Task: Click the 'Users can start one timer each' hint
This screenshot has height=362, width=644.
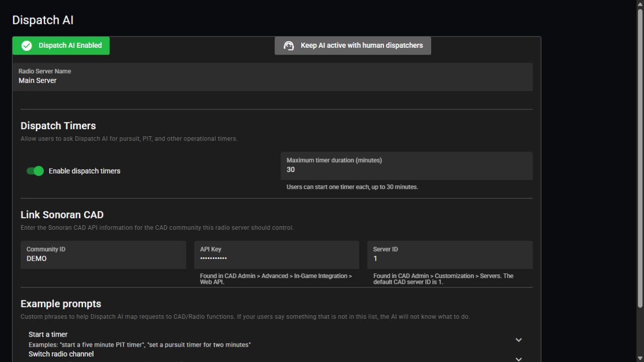Action: click(352, 187)
